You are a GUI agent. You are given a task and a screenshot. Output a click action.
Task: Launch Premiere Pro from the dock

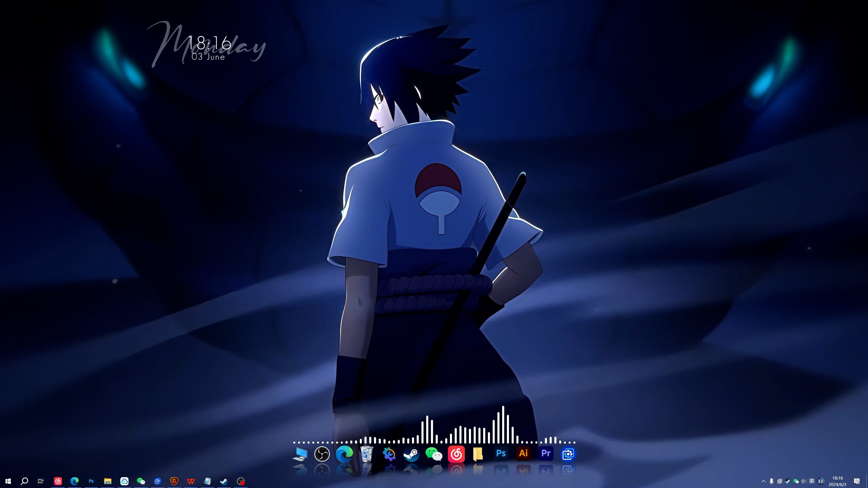point(546,453)
